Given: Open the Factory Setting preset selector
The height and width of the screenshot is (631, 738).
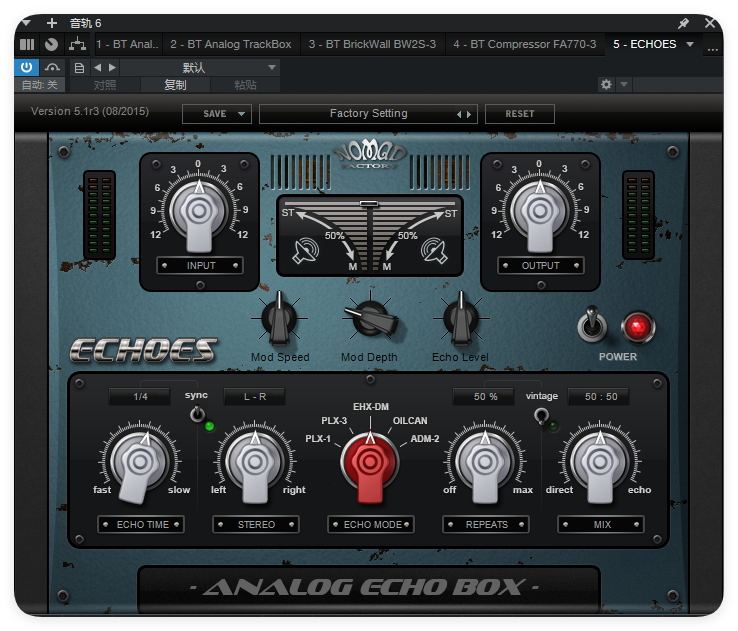Looking at the screenshot, I should click(x=368, y=114).
